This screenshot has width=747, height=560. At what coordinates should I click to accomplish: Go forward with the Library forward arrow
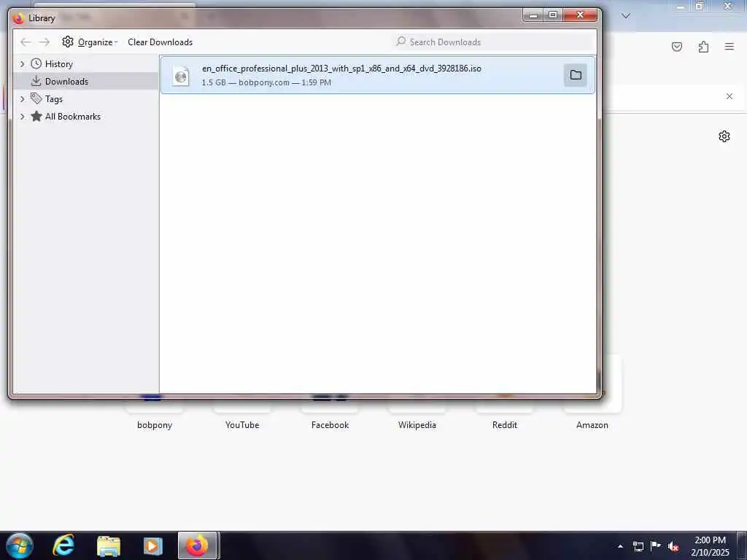[44, 42]
